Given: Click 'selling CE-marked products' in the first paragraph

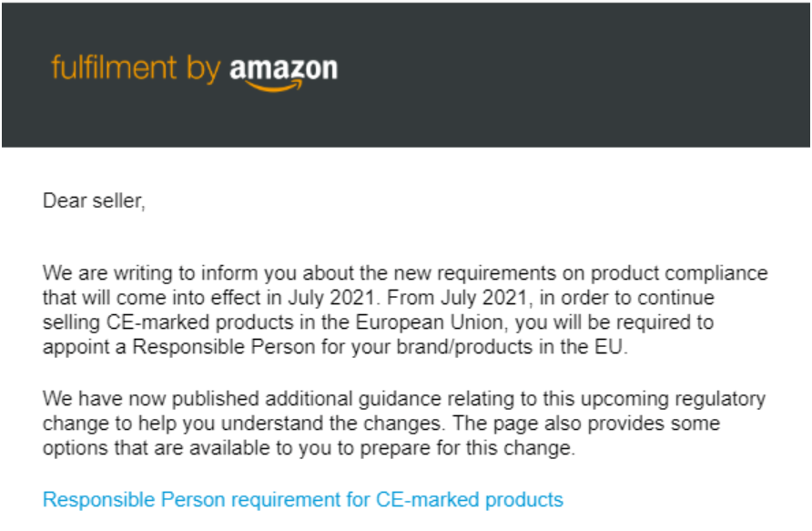Looking at the screenshot, I should point(167,322).
